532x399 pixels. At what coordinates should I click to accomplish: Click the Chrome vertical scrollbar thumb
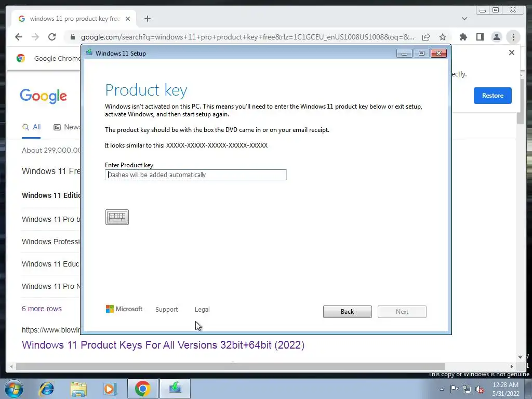click(520, 100)
